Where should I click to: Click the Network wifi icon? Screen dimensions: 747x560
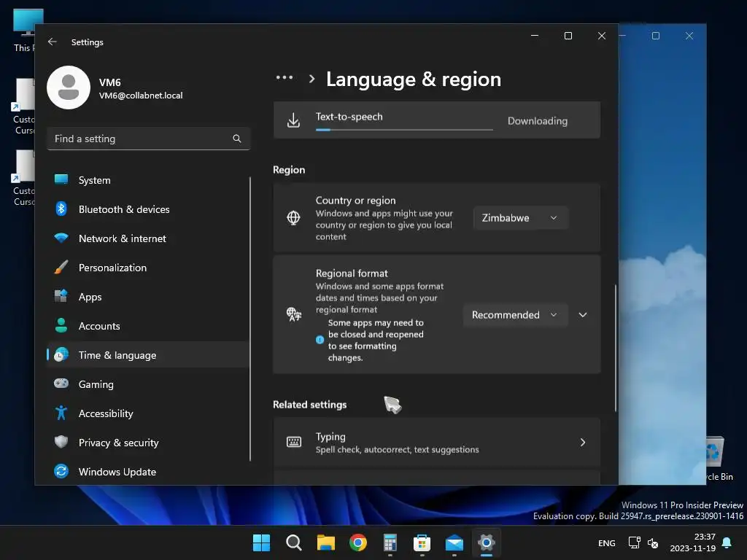61,238
